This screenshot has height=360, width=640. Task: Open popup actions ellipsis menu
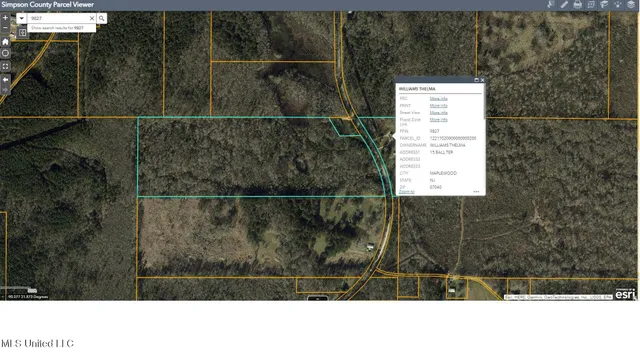476,192
